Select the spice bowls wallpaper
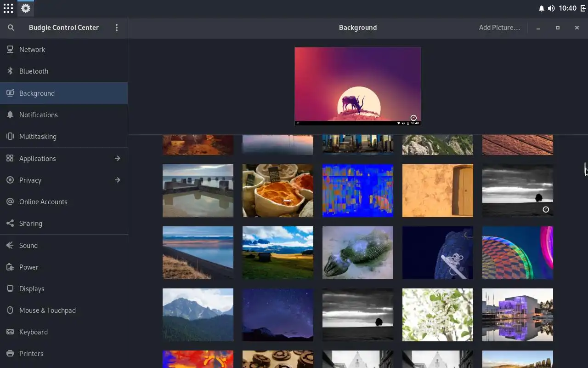The image size is (588, 368). click(x=278, y=190)
